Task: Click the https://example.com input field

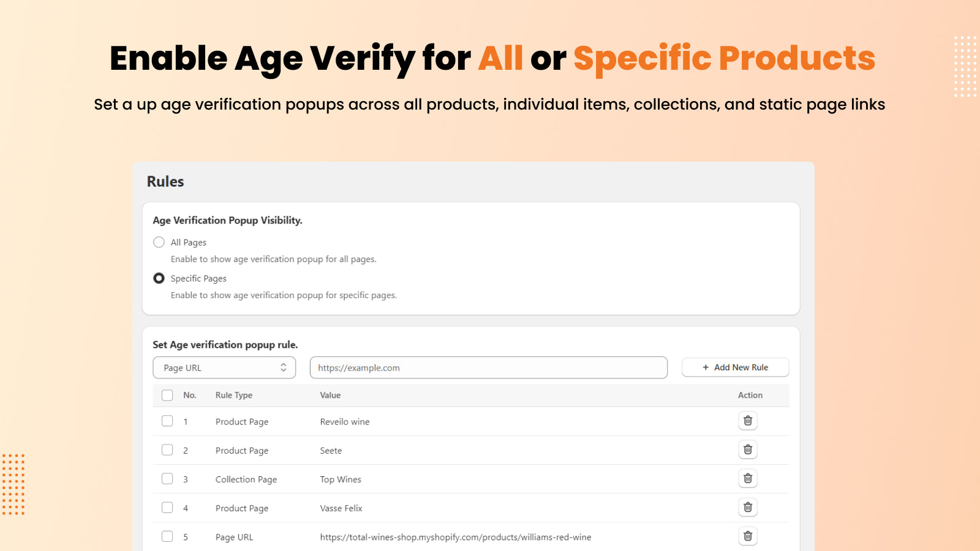Action: coord(488,367)
